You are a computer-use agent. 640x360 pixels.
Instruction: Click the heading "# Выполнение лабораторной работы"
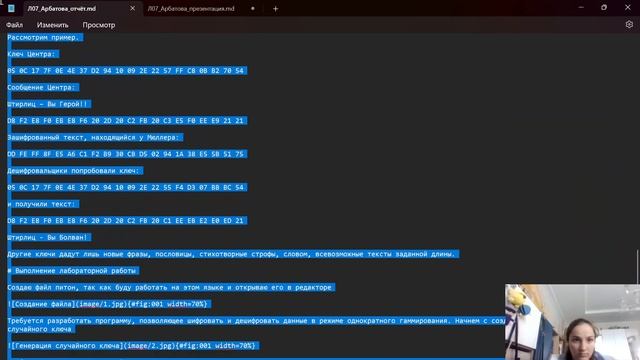[x=71, y=271]
